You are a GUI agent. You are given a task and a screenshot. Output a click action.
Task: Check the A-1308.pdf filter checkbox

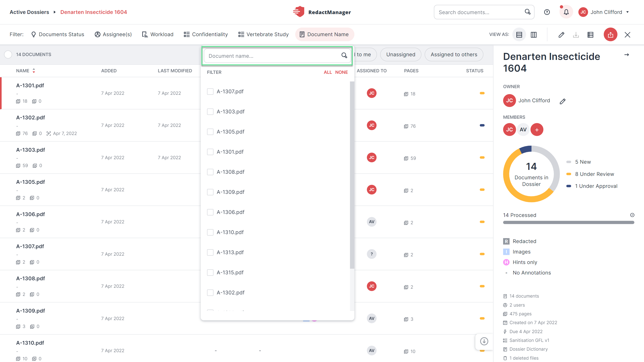coord(210,172)
